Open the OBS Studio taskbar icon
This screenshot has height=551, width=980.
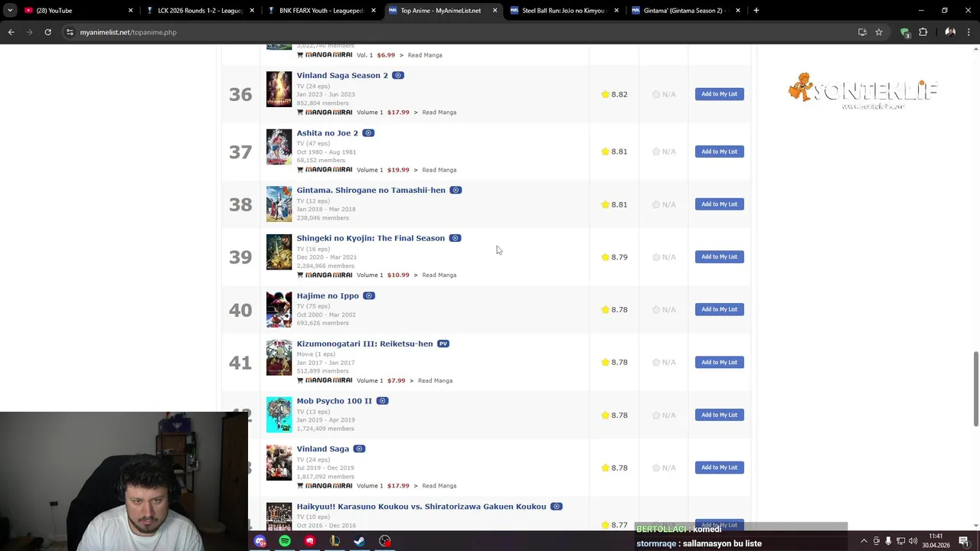pos(384,541)
